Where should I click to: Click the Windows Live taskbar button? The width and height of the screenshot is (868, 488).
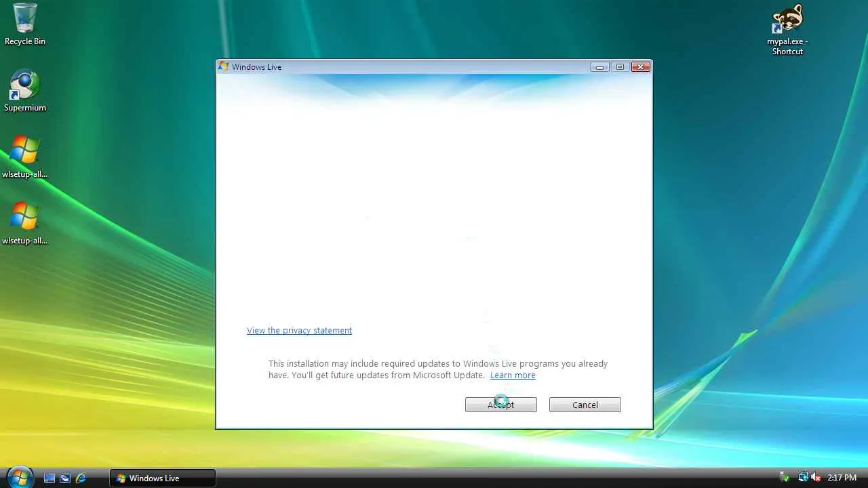pyautogui.click(x=163, y=478)
